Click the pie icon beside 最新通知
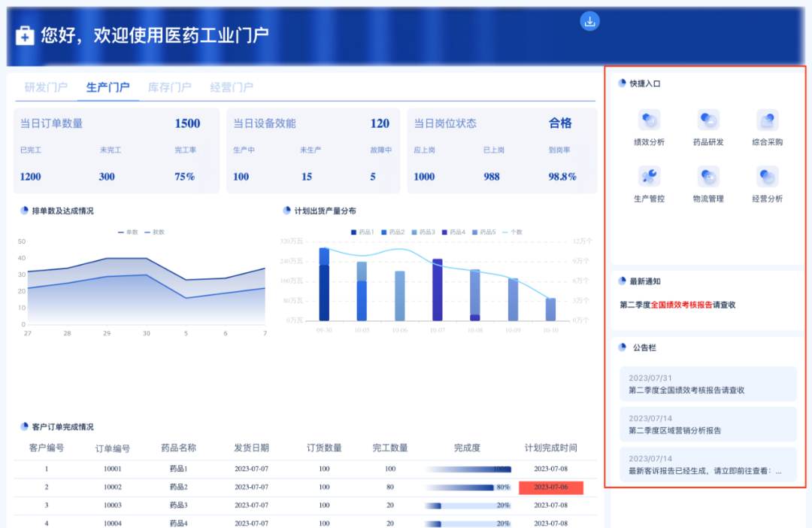Screen dimensions: 812x528 pyautogui.click(x=622, y=281)
